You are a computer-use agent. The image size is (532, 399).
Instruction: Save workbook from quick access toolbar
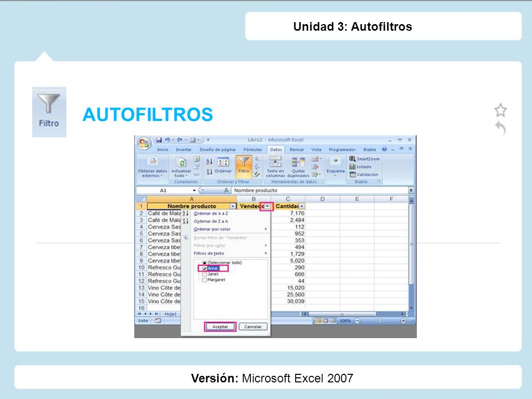[x=159, y=140]
